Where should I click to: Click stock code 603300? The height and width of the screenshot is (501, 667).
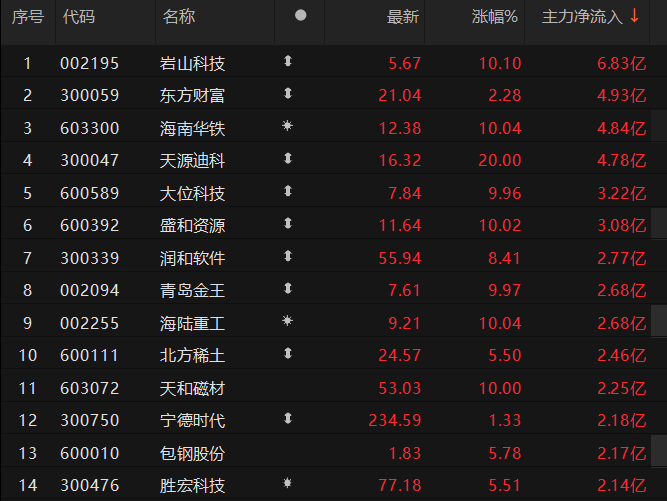(89, 128)
